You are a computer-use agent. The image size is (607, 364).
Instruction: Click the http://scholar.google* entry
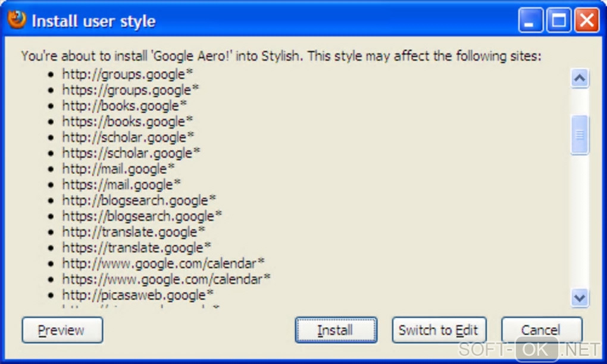(128, 137)
